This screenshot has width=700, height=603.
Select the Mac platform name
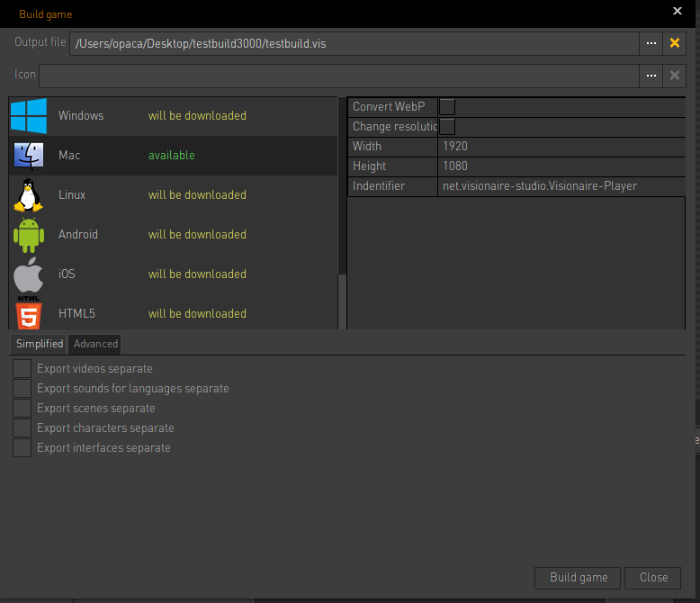(69, 156)
